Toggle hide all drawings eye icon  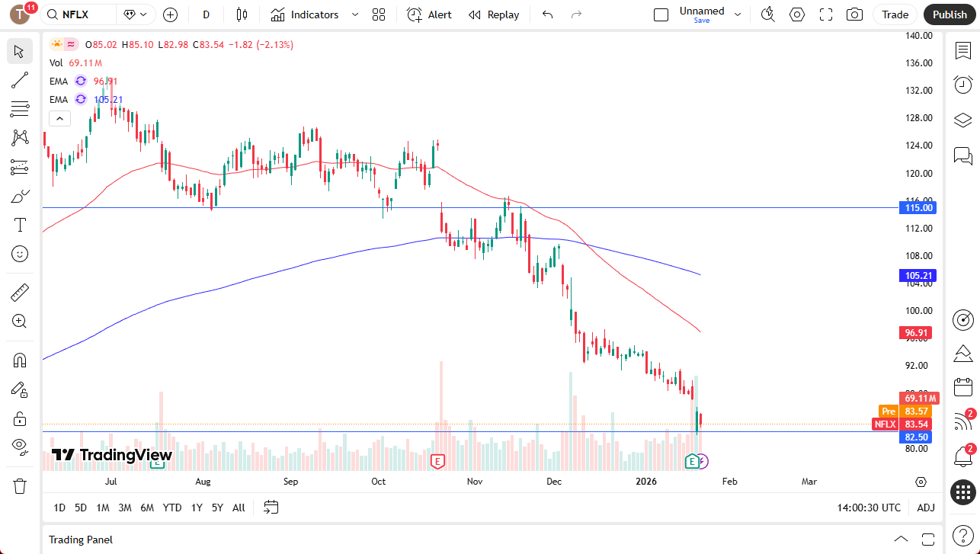tap(20, 447)
